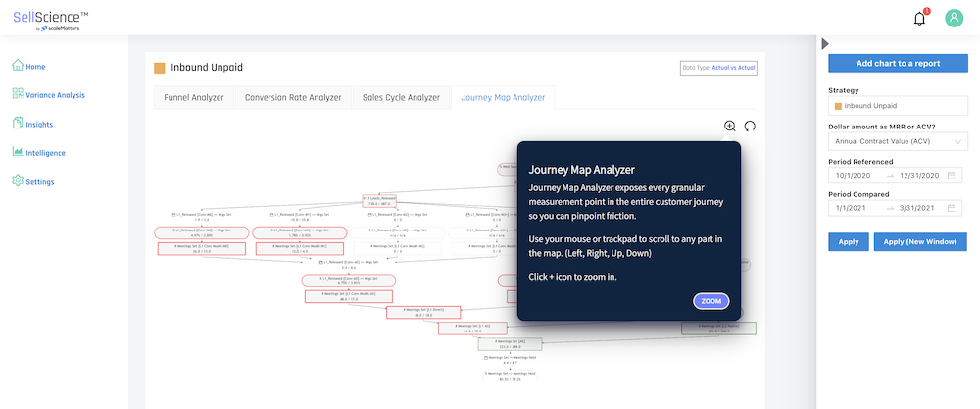Select the Meetings Set [L1 All] node
Image resolution: width=980 pixels, height=409 pixels.
(473, 329)
